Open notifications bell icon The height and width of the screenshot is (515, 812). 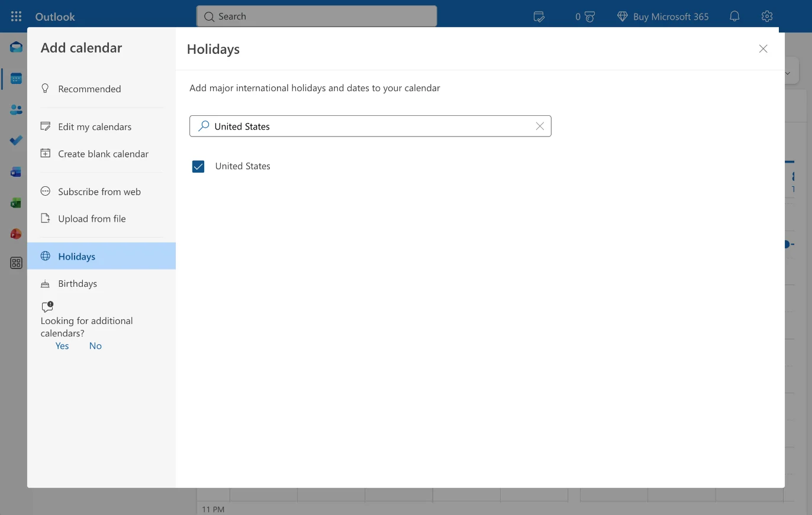tap(734, 17)
